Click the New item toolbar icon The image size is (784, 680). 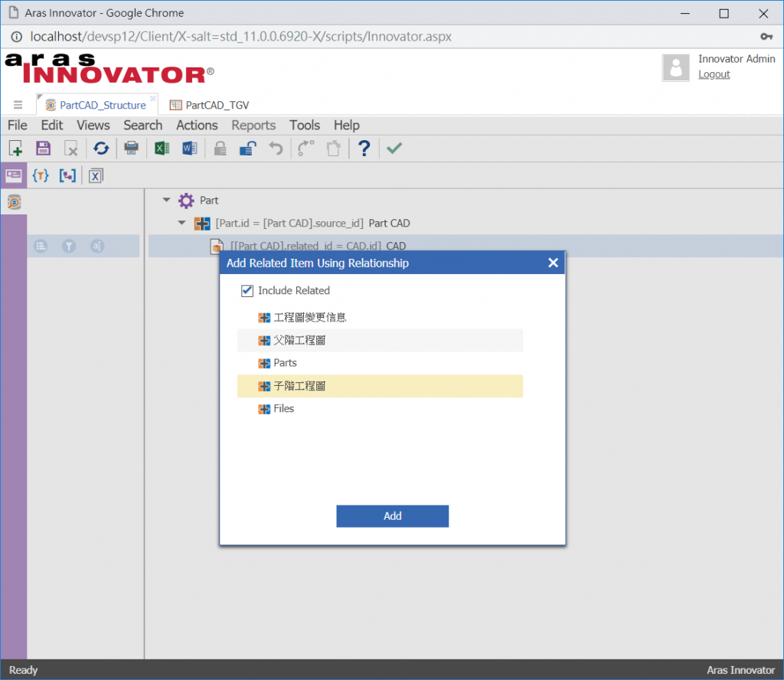click(15, 149)
